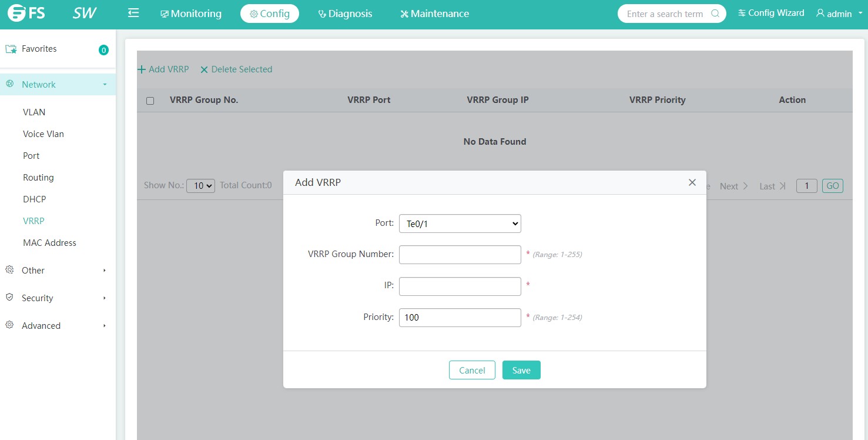Open the Monitoring tab

pyautogui.click(x=191, y=14)
